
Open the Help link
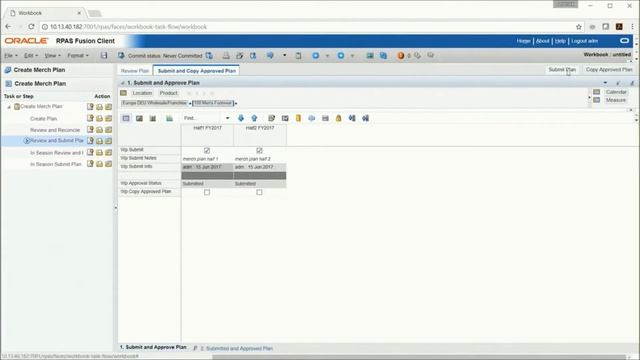[x=560, y=41]
